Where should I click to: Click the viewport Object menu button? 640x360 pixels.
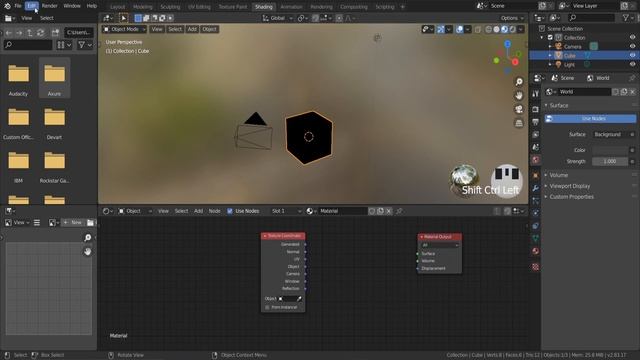[x=209, y=29]
